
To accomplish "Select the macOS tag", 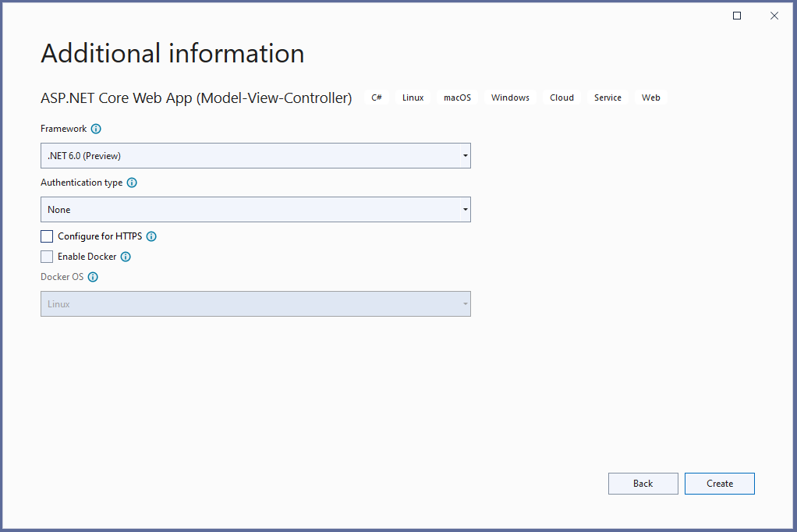I will point(457,98).
